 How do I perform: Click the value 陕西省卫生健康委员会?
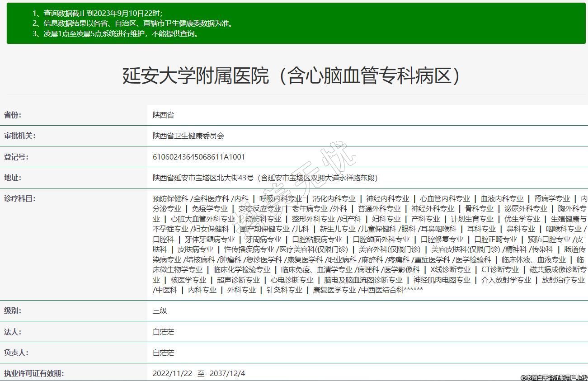coord(188,136)
